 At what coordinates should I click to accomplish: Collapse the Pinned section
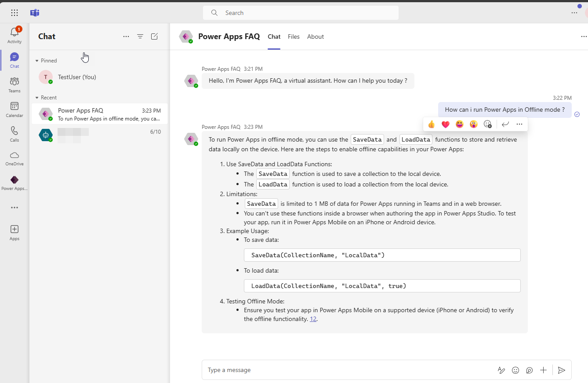[36, 60]
